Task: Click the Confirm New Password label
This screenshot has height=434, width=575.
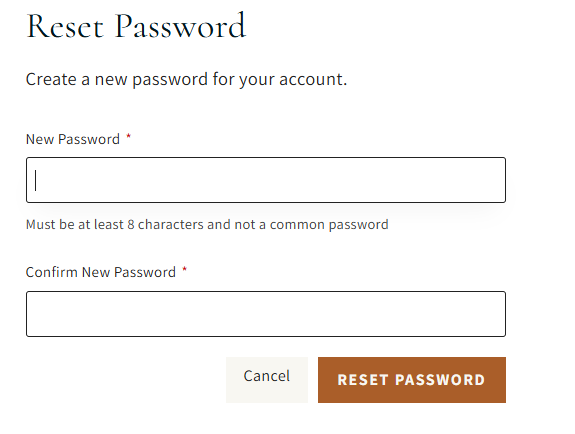Action: 100,272
